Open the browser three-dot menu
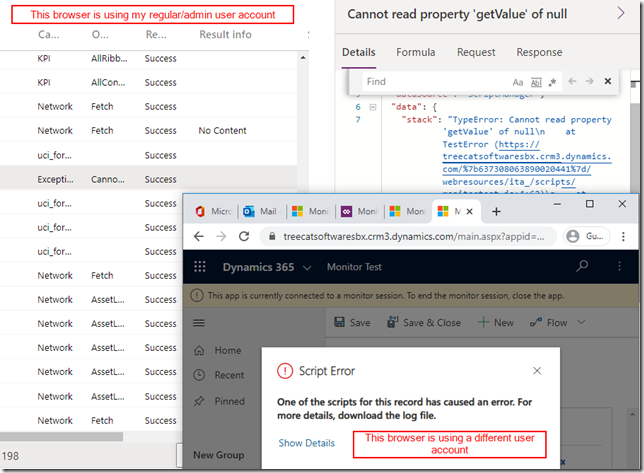644x473 pixels. [x=623, y=236]
